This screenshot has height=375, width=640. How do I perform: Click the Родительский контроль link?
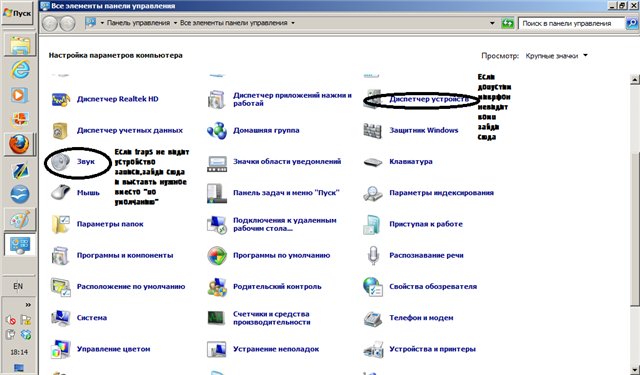(277, 287)
